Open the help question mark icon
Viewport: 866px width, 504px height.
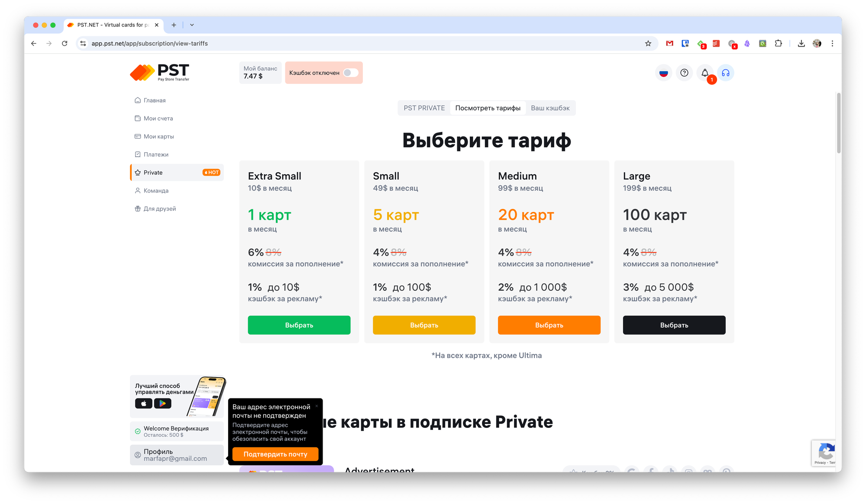[x=684, y=73]
